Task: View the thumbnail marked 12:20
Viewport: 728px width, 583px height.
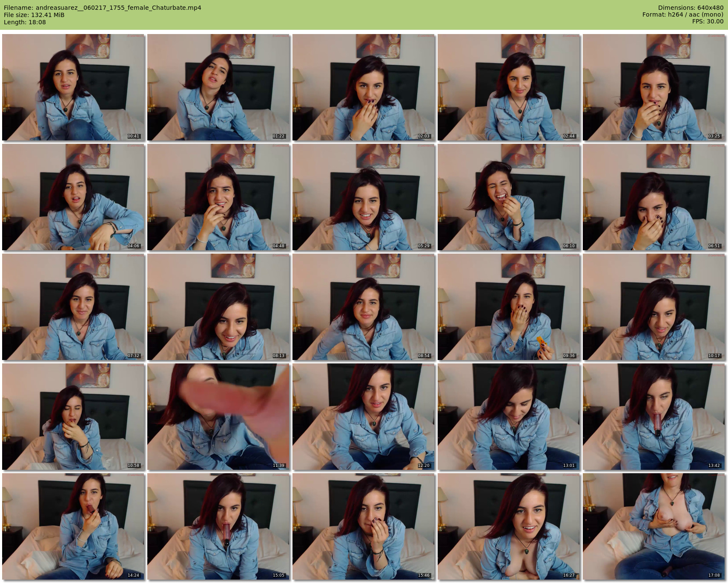Action: tap(364, 417)
